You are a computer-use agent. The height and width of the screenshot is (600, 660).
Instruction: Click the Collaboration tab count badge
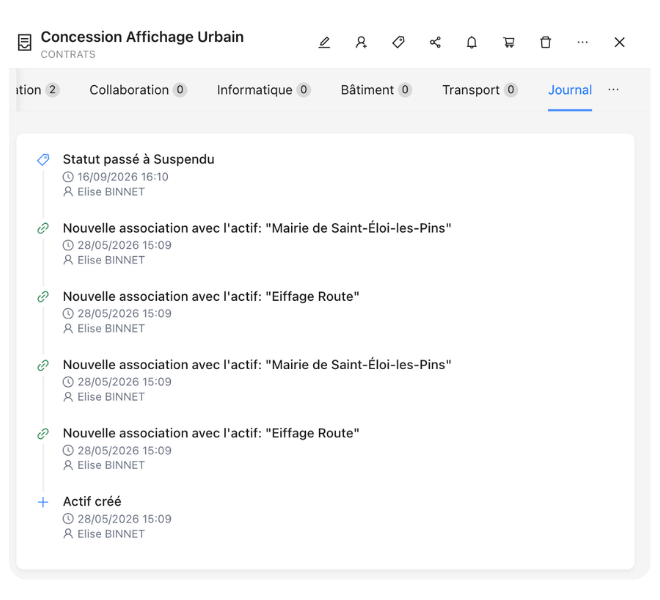(180, 90)
